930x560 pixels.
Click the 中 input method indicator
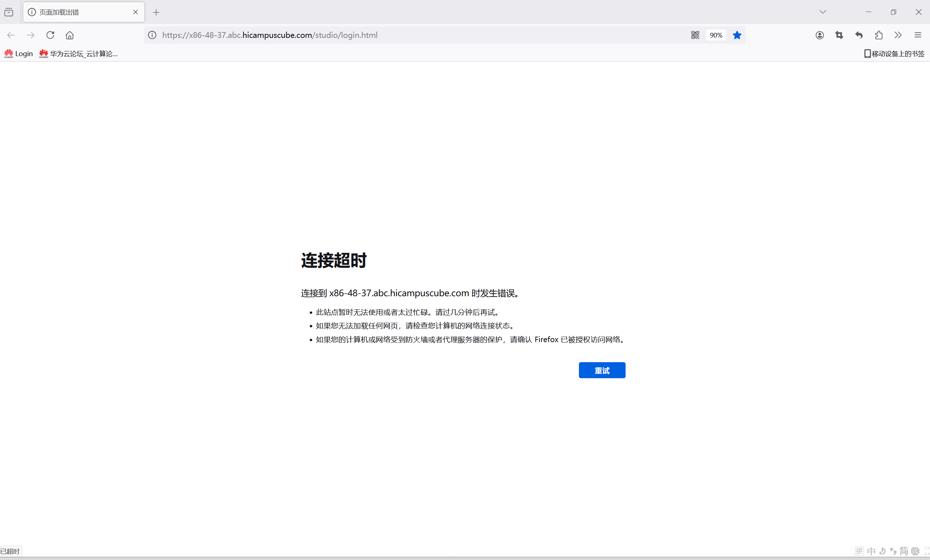(872, 551)
